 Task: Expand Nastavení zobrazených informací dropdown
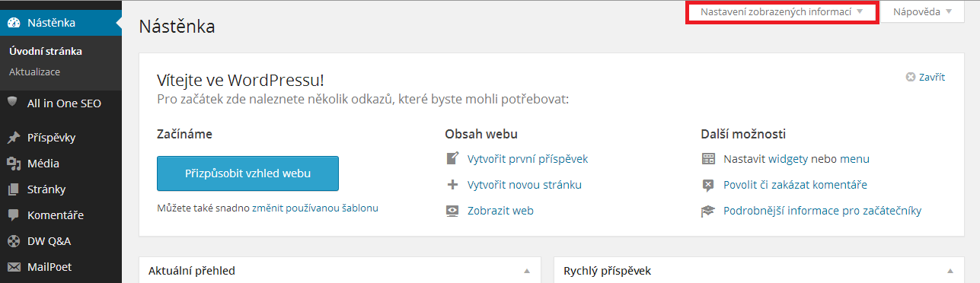pyautogui.click(x=782, y=12)
